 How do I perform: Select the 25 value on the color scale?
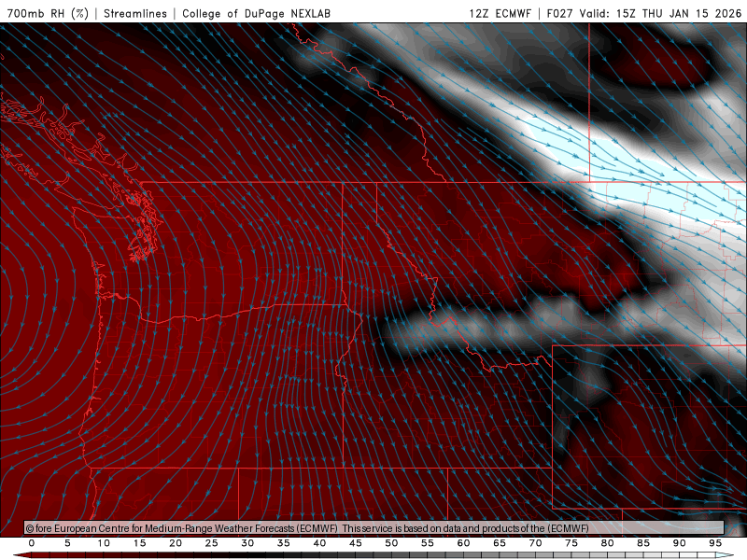coord(212,543)
